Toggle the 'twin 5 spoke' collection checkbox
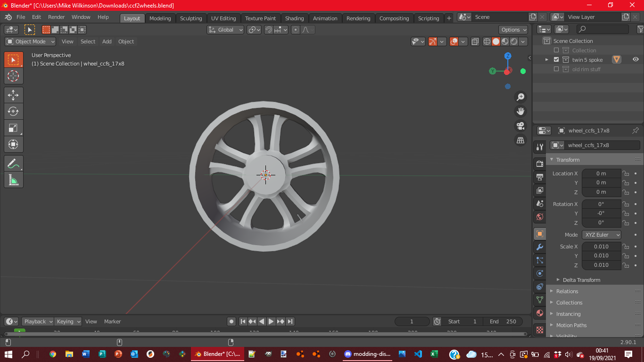This screenshot has height=362, width=644. pyautogui.click(x=556, y=60)
